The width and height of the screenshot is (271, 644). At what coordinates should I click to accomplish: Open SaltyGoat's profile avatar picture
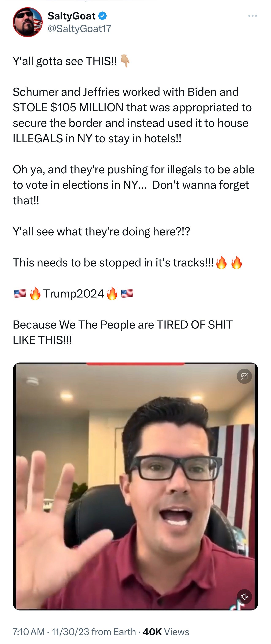[28, 22]
